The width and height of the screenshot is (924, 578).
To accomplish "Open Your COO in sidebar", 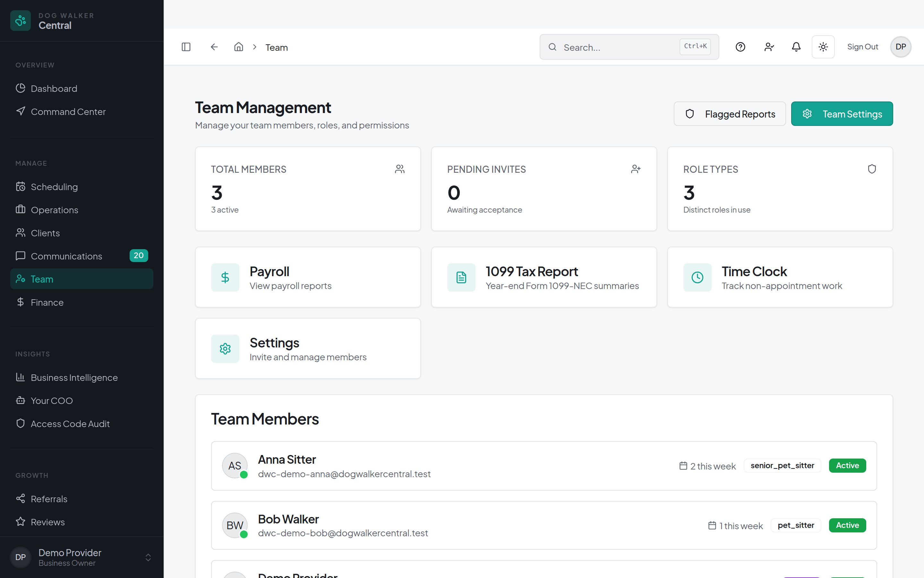I will pyautogui.click(x=82, y=400).
